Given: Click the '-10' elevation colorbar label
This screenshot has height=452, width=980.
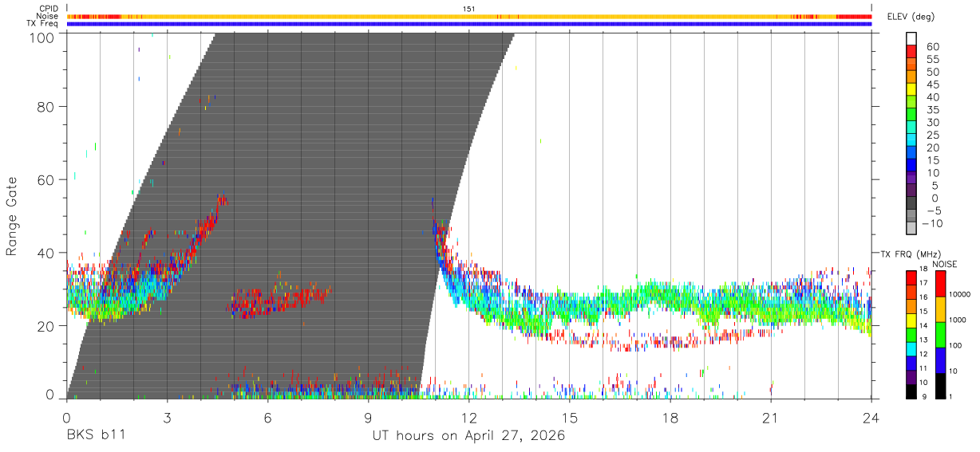Looking at the screenshot, I should tap(931, 224).
